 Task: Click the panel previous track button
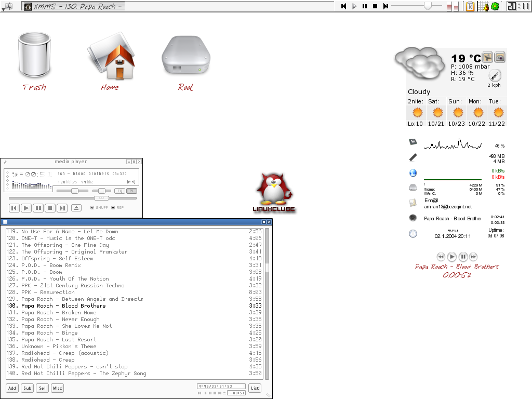[x=344, y=6]
